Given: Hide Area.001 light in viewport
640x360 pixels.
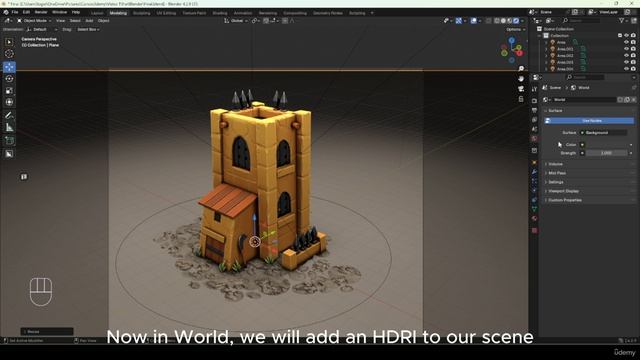Looking at the screenshot, I should coord(627,49).
